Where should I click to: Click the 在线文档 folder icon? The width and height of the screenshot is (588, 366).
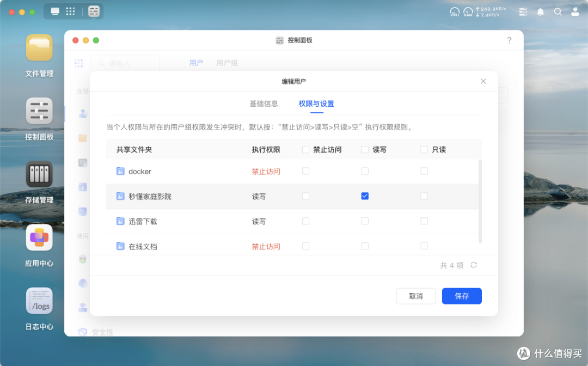tap(120, 246)
